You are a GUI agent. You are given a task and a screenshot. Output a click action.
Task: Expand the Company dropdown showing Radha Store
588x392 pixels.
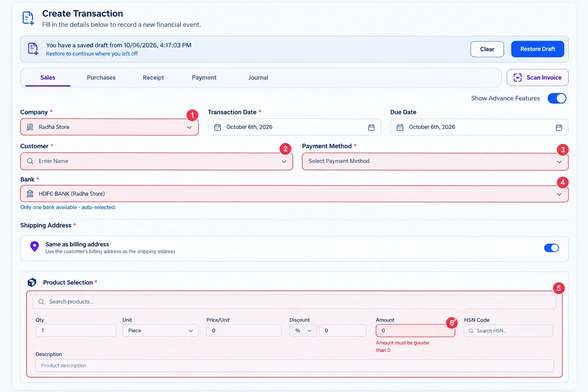109,127
